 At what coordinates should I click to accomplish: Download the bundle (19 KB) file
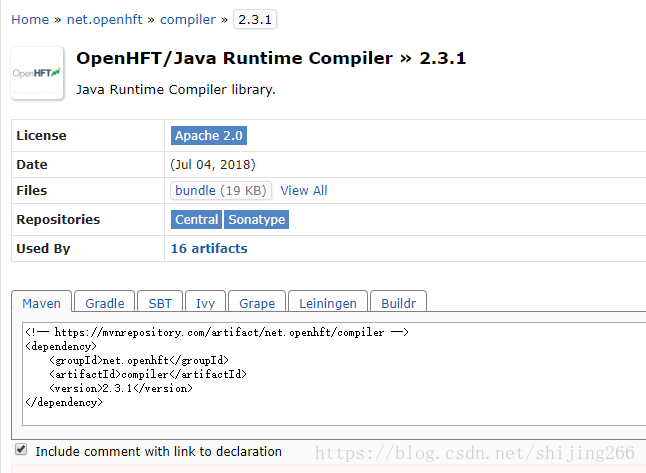click(x=221, y=190)
